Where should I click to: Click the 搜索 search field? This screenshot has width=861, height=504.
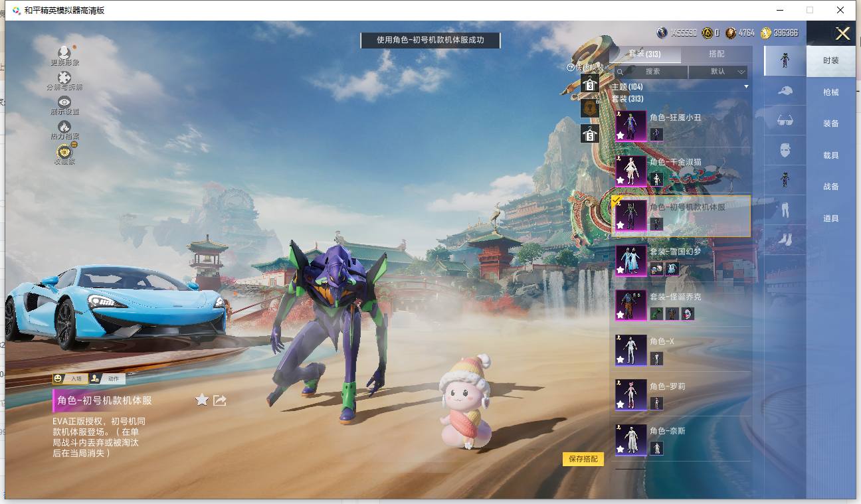pyautogui.click(x=651, y=72)
